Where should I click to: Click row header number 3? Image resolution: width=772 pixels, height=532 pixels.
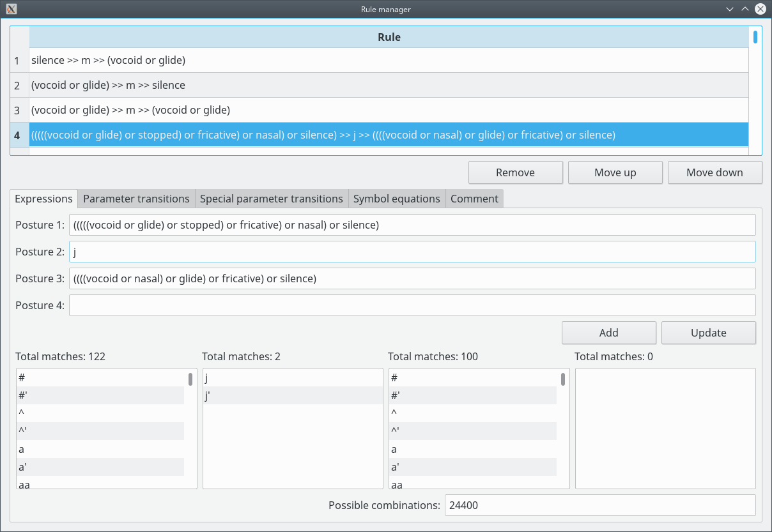[20, 110]
